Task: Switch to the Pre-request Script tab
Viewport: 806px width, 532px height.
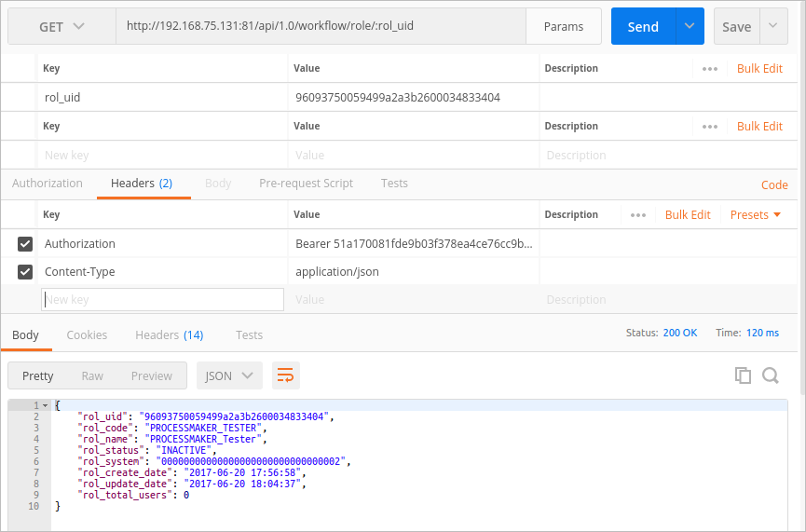Action: 306,184
